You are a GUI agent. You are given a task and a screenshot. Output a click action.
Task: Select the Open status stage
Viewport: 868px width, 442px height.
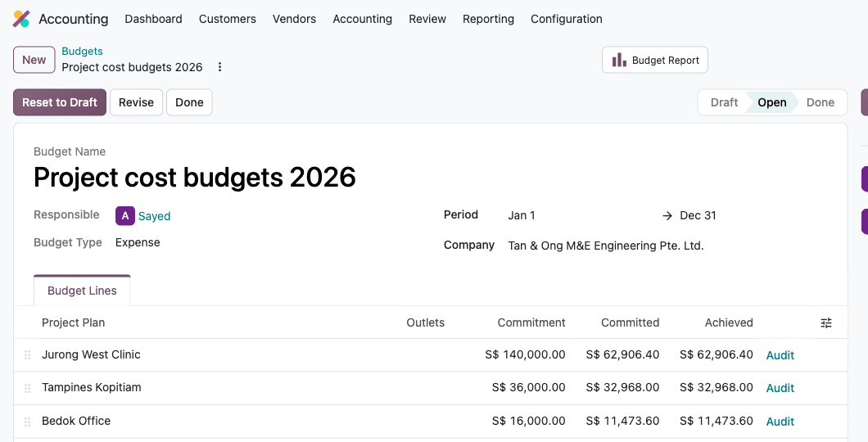(771, 102)
